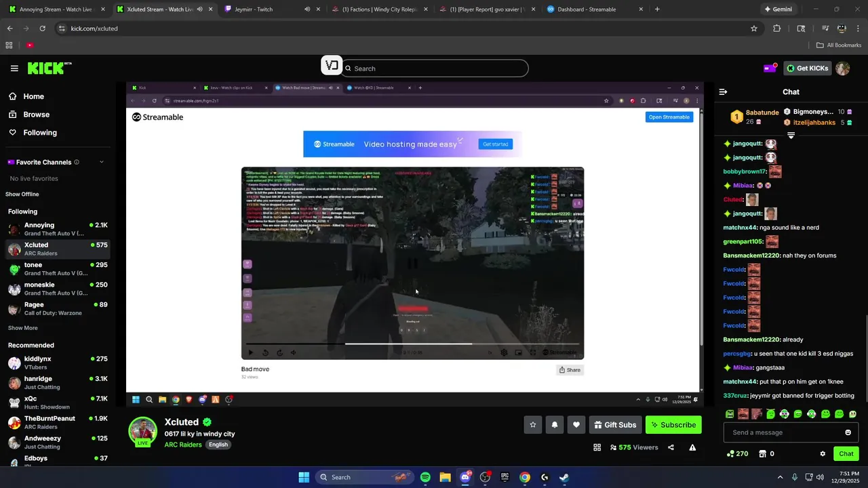Image resolution: width=868 pixels, height=488 pixels.
Task: Show hidden system tray icons
Action: coord(780,477)
